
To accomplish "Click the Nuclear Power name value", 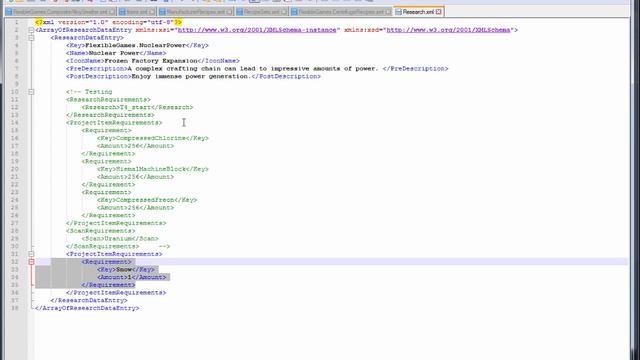I will tap(114, 53).
